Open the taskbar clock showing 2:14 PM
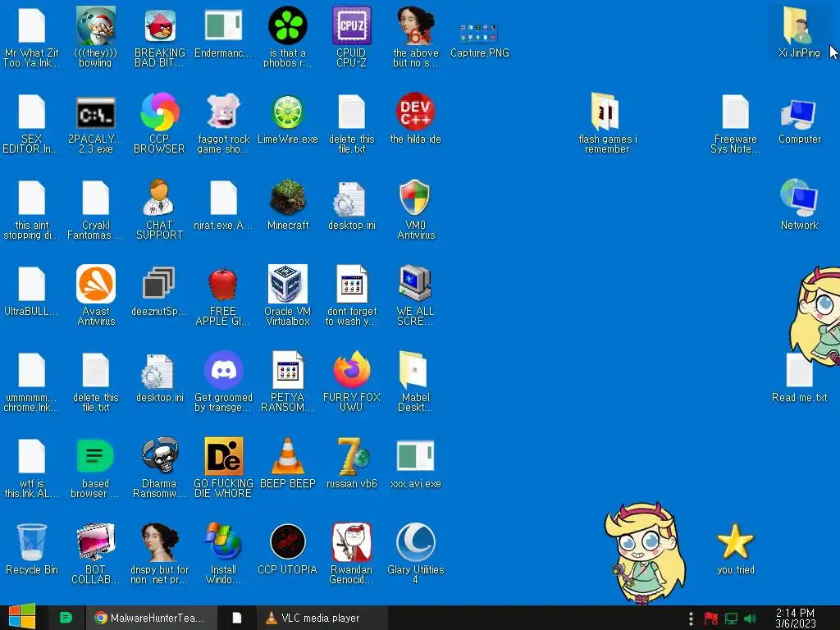Viewport: 840px width, 630px height. point(795,618)
